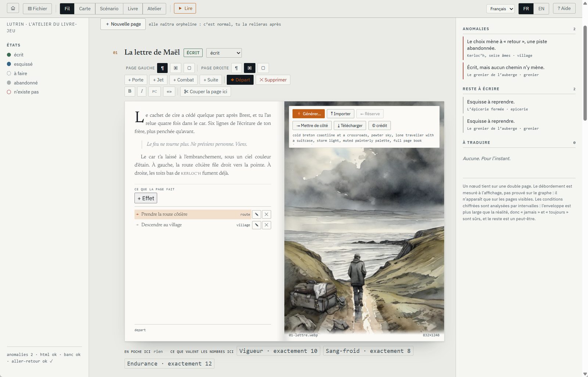
Task: Set right page to framed image mode
Action: [250, 68]
